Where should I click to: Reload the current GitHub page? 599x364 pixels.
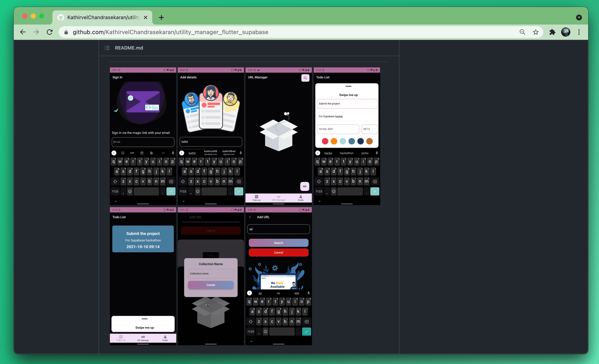pos(50,32)
